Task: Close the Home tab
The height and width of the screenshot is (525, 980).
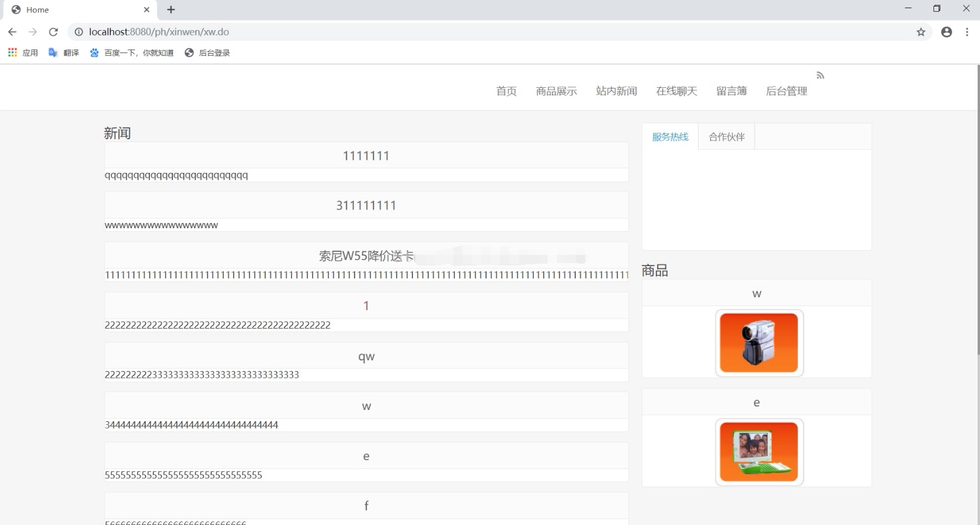Action: [147, 9]
